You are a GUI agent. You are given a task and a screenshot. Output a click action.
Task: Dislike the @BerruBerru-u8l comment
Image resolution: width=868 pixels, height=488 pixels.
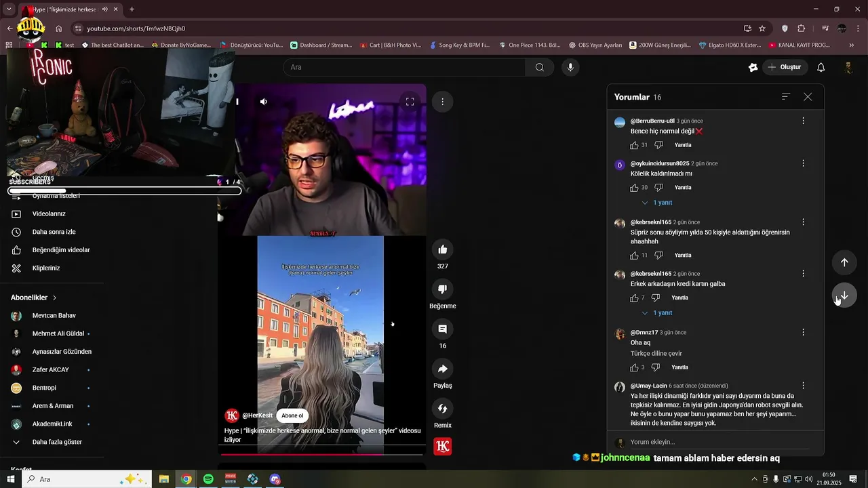coord(658,145)
